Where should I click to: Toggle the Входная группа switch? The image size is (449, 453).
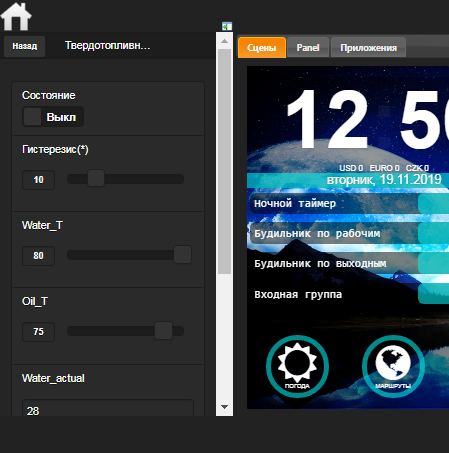pyautogui.click(x=433, y=294)
